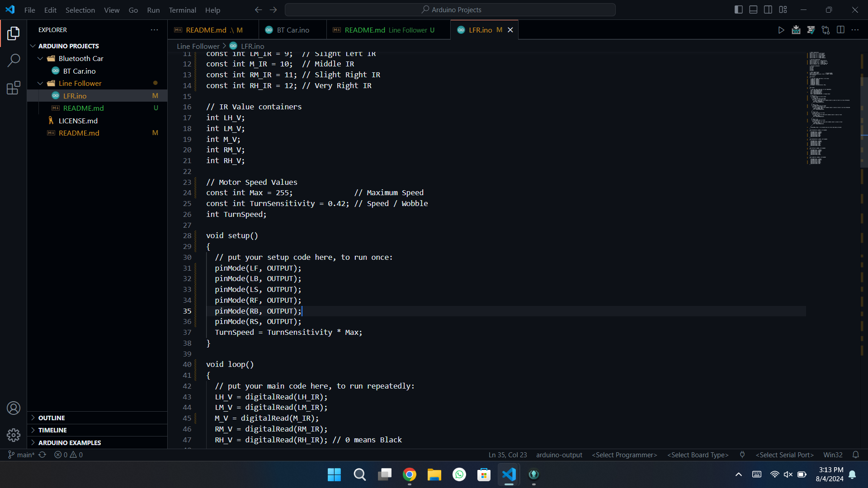This screenshot has height=488, width=868.
Task: Toggle the secondary side bar layout button
Action: 768,9
